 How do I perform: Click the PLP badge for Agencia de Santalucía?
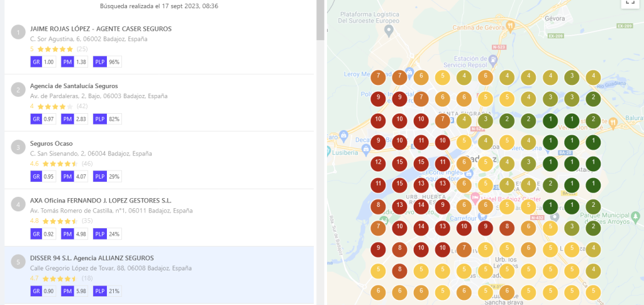(x=100, y=119)
